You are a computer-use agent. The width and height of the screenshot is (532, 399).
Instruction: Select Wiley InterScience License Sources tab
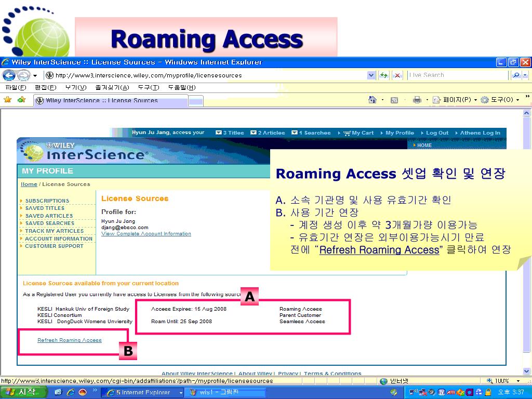(x=111, y=100)
